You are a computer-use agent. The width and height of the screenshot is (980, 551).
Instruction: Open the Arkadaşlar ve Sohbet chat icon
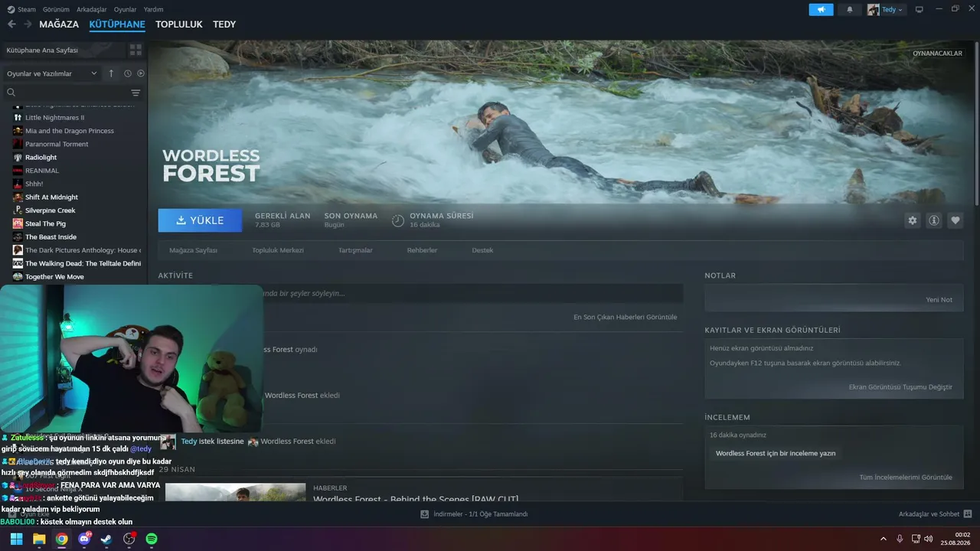coord(968,514)
